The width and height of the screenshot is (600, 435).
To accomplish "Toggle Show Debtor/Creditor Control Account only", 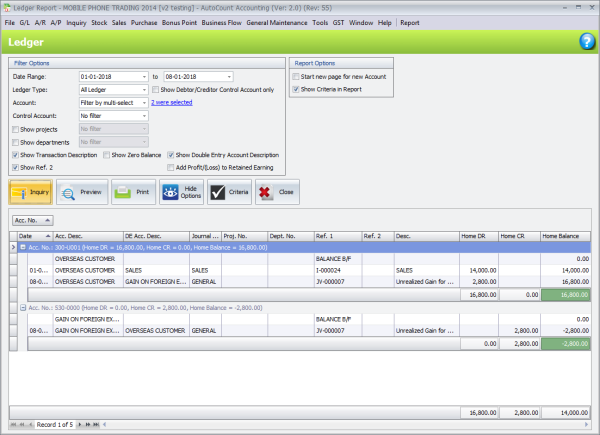I will tap(155, 90).
